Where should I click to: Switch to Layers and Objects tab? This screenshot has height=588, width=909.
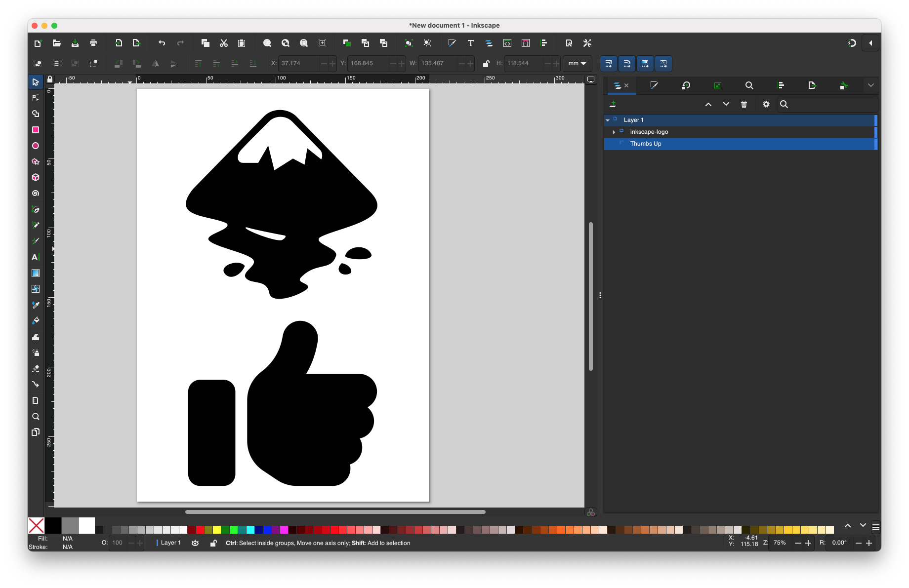coord(617,85)
